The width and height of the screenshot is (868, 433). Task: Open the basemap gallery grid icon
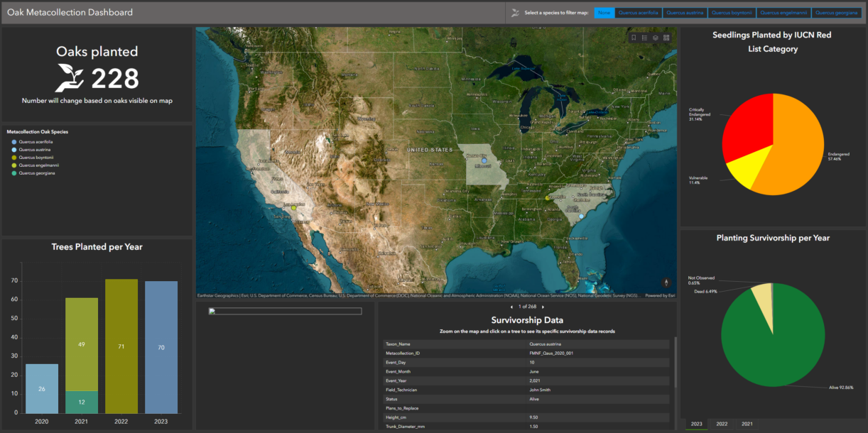(x=666, y=38)
